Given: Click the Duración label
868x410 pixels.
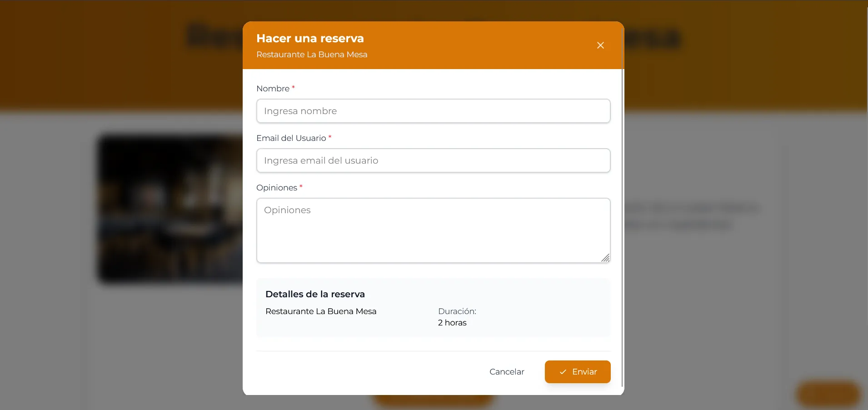Looking at the screenshot, I should [457, 311].
